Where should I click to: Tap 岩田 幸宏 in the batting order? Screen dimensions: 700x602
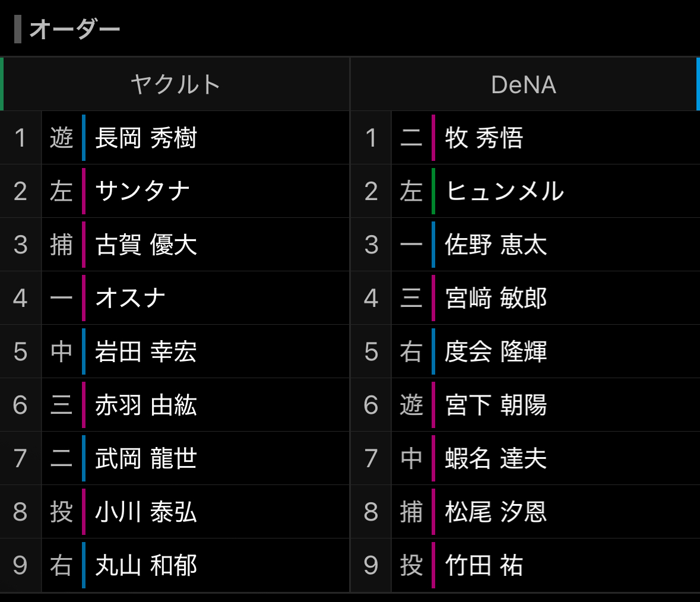pos(146,351)
